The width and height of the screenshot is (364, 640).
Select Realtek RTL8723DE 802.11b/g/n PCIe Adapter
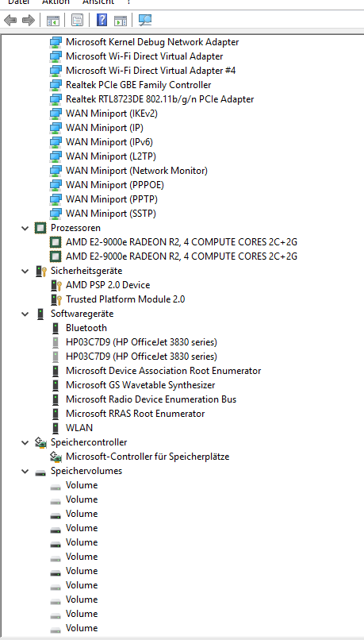tap(159, 99)
